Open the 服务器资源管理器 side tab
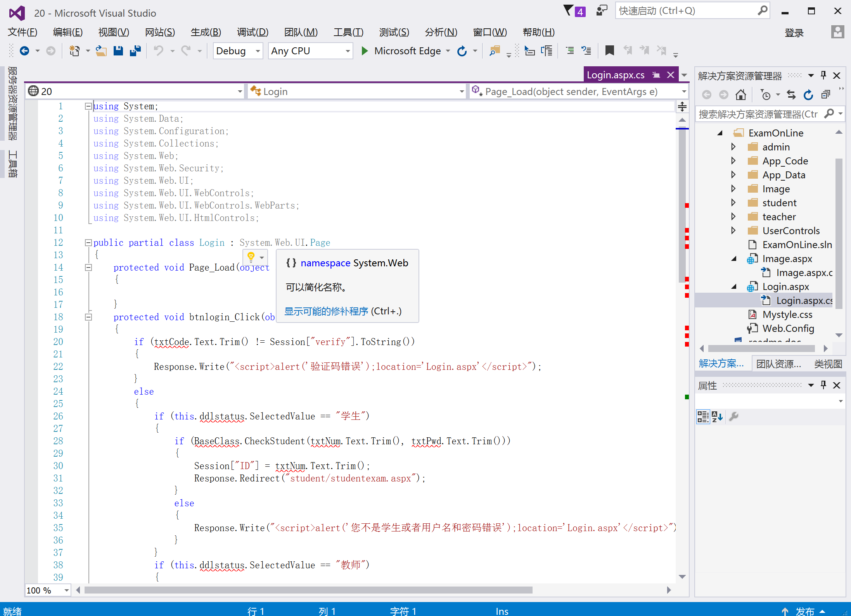Screen dimensions: 851x616 [x=12, y=103]
